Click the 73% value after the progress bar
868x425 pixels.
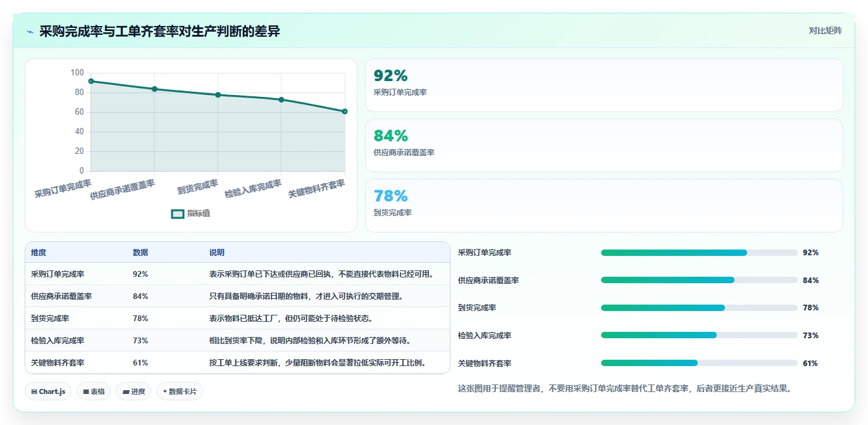tap(810, 336)
